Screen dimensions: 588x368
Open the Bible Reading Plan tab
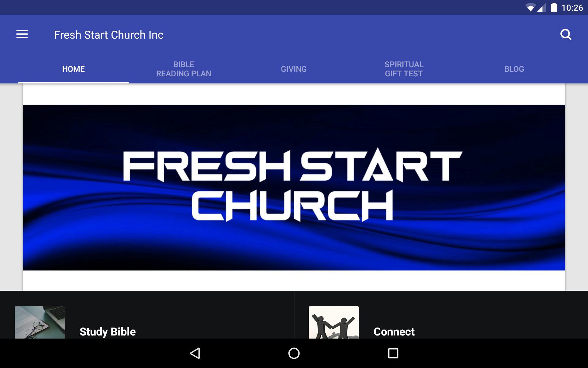point(184,69)
